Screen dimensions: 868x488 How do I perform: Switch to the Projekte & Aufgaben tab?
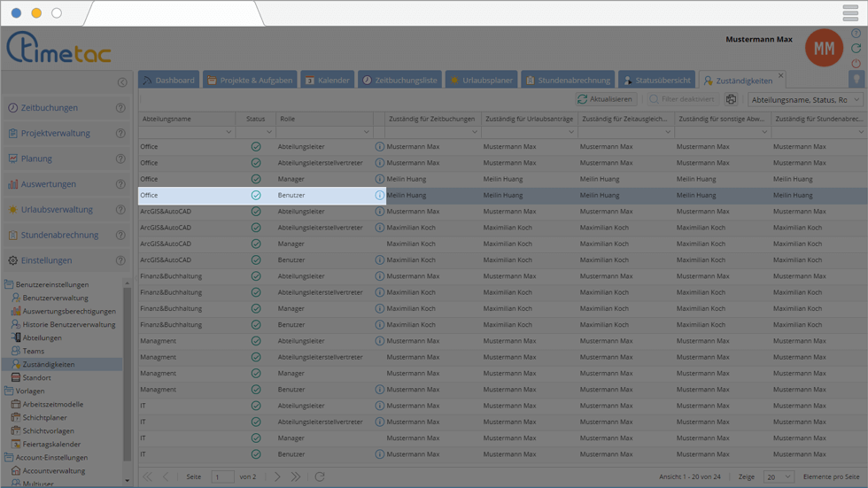coord(249,80)
